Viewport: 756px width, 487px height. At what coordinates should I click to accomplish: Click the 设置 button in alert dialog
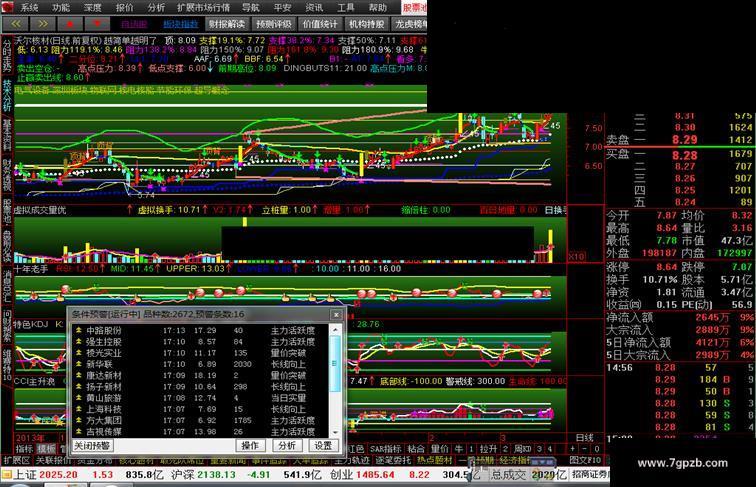(x=323, y=445)
